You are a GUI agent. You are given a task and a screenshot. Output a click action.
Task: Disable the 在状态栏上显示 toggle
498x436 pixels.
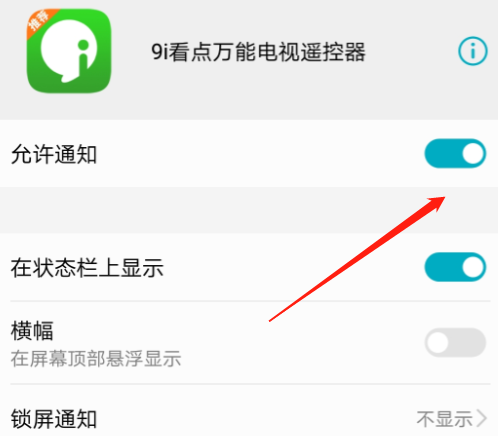click(455, 267)
